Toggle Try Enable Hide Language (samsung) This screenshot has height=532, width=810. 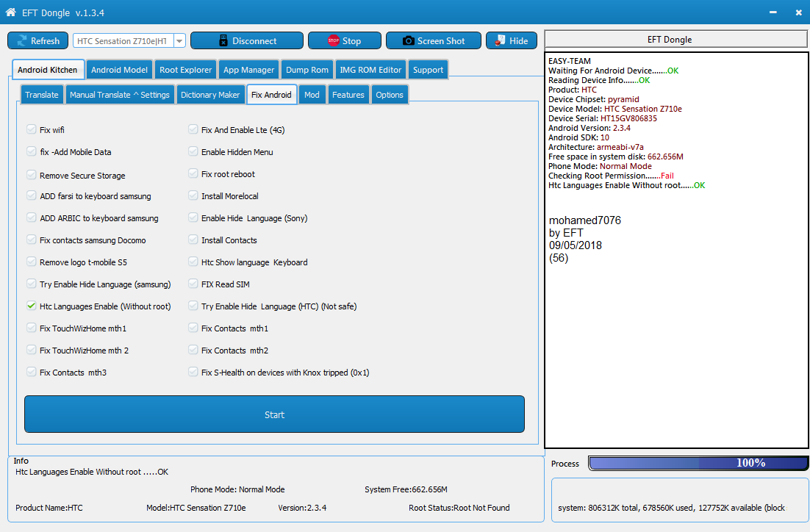(x=32, y=284)
